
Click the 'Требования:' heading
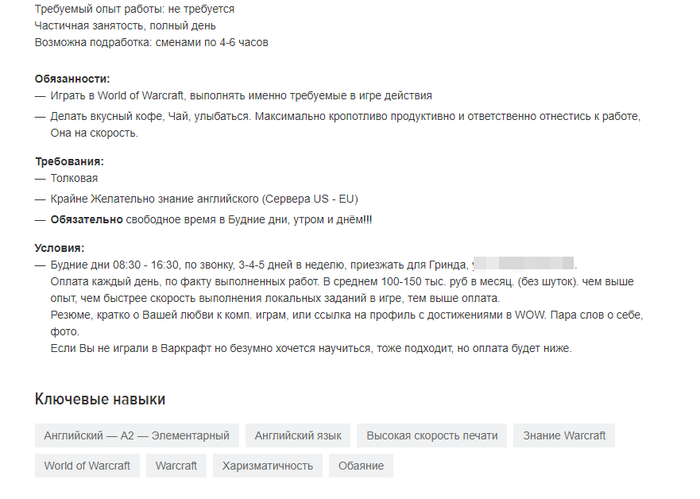[x=69, y=162]
